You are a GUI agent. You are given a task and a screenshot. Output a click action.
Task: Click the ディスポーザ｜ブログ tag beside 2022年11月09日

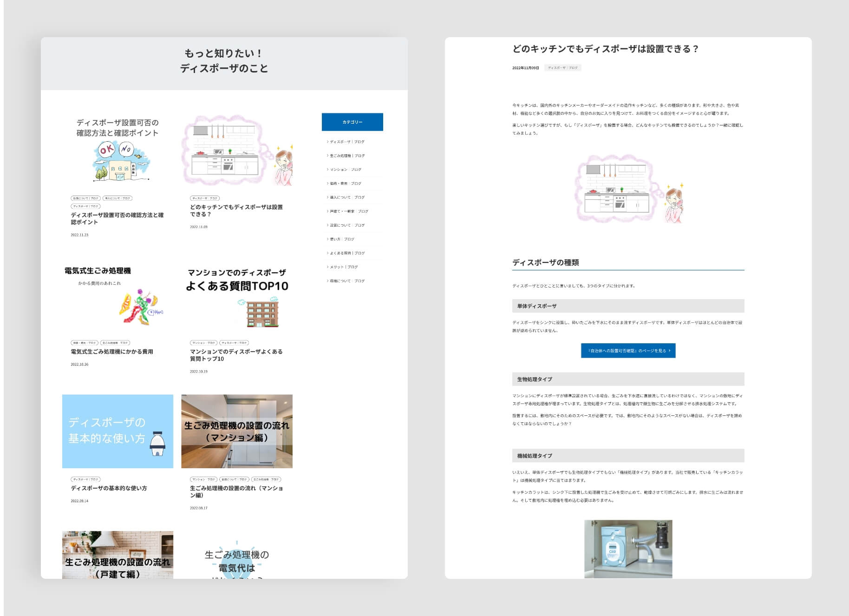coord(563,68)
